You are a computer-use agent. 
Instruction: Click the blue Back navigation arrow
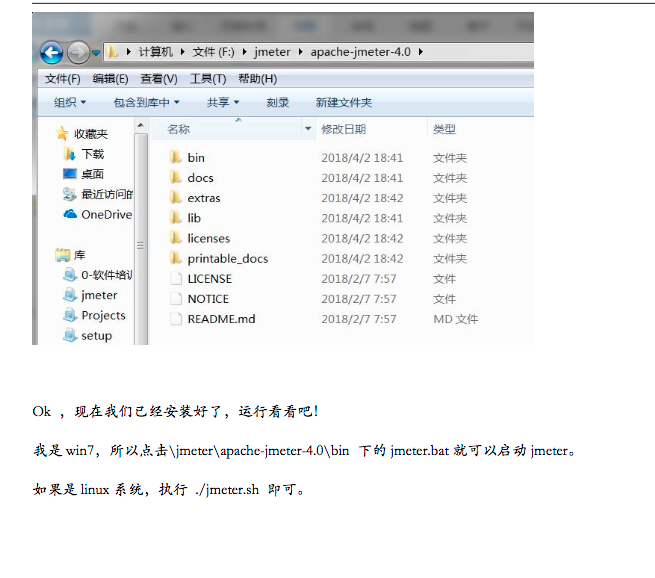(51, 53)
